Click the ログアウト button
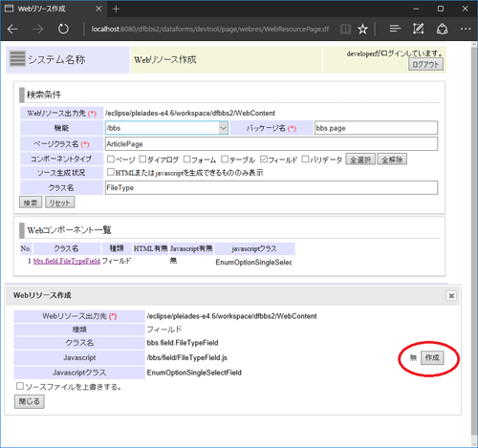478x448 pixels. [425, 65]
